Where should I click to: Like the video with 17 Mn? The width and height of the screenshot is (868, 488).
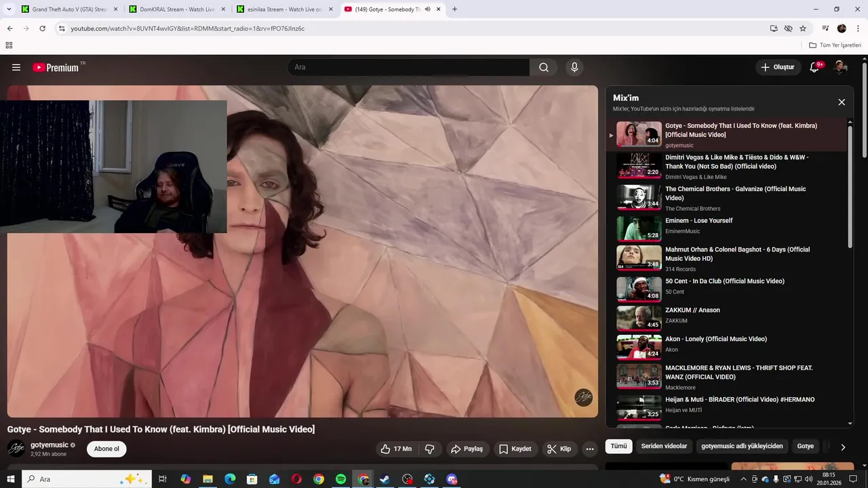(396, 449)
